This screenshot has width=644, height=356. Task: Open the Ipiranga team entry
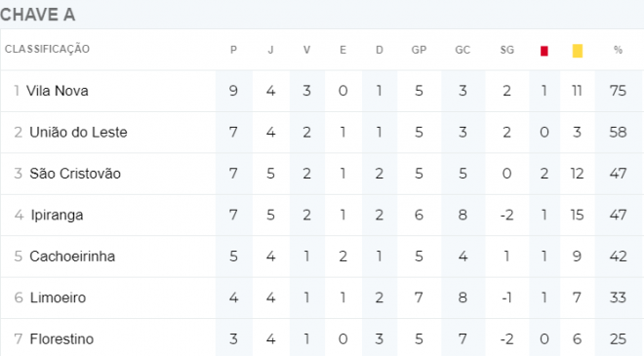(x=57, y=216)
